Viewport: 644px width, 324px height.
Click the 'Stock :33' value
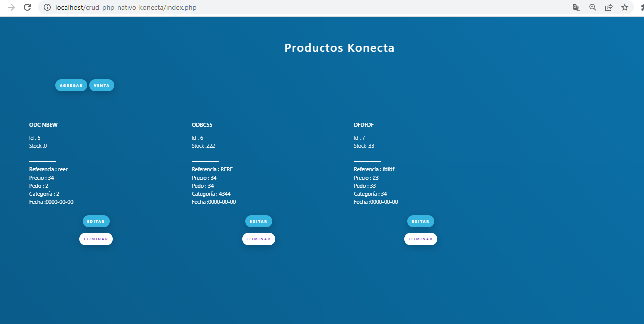tap(364, 146)
